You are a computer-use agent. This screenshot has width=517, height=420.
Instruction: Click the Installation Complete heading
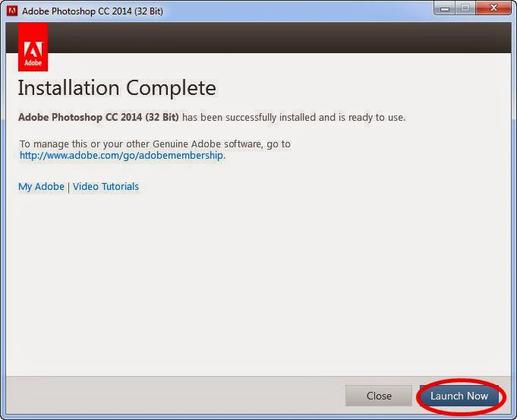[x=117, y=88]
